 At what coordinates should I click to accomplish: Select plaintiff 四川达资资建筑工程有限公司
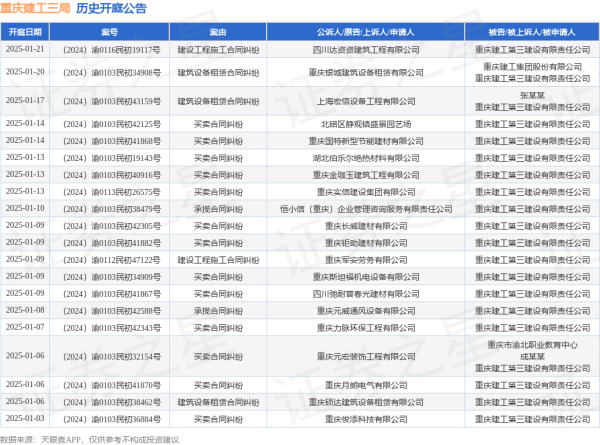(366, 50)
